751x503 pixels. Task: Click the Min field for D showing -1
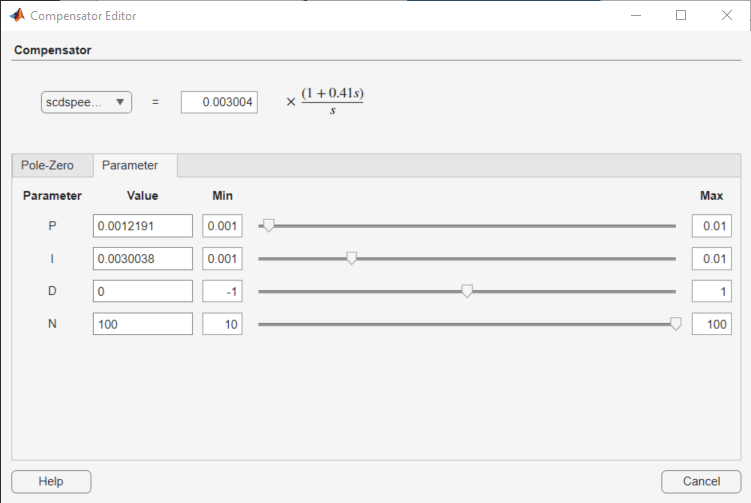222,291
